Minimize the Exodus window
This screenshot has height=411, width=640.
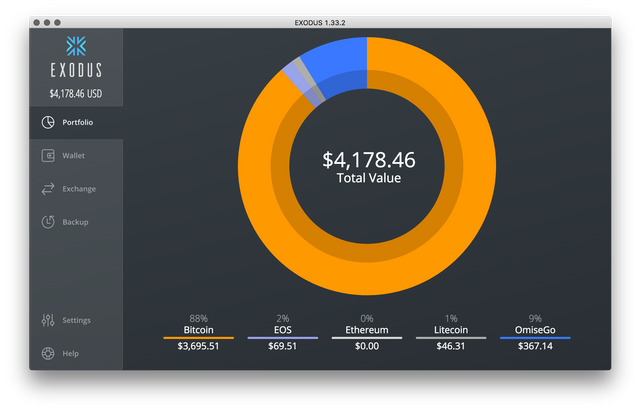coord(47,22)
